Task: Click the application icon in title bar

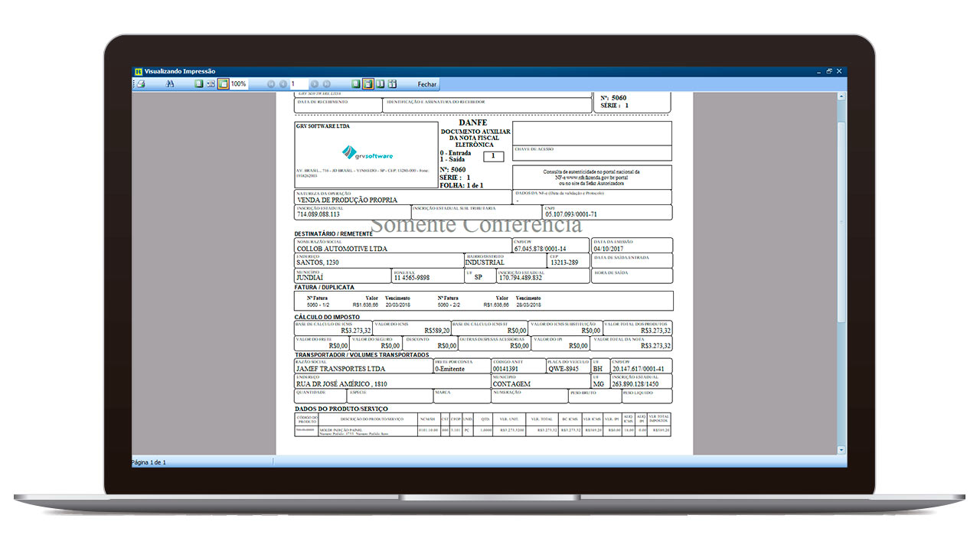Action: tap(138, 71)
